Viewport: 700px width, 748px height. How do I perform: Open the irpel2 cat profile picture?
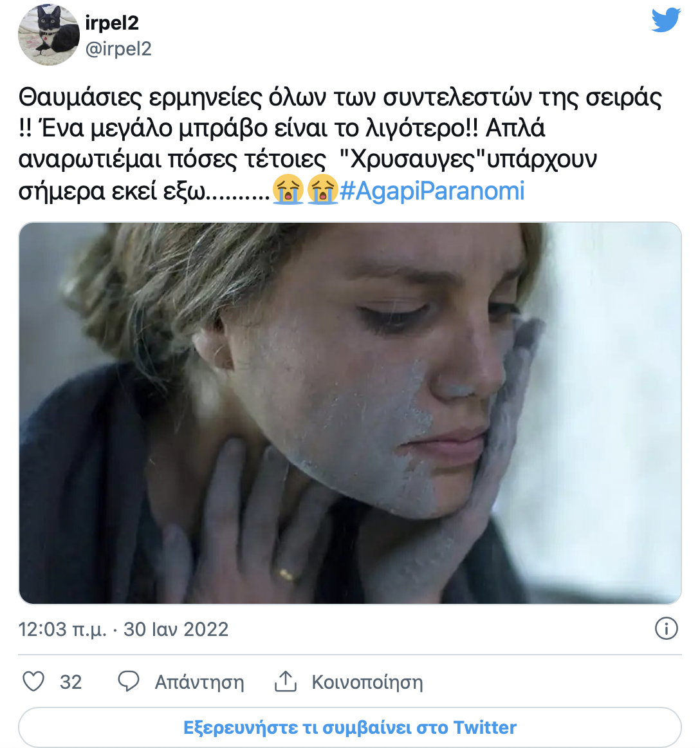pyautogui.click(x=49, y=35)
